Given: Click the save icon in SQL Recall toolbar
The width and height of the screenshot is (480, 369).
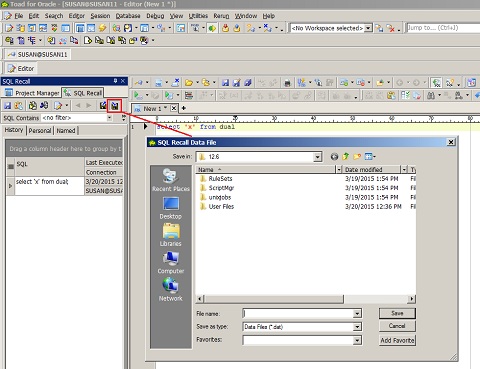Looking at the screenshot, I should click(7, 106).
